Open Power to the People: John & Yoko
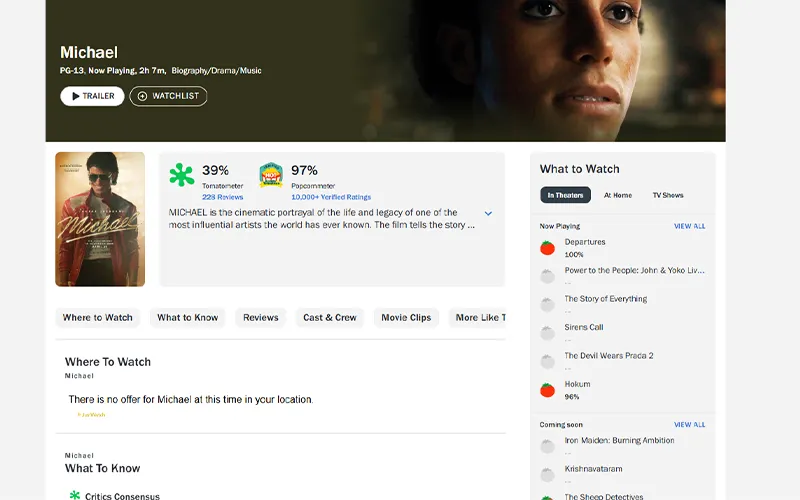Screen dimensions: 800x500 point(634,270)
